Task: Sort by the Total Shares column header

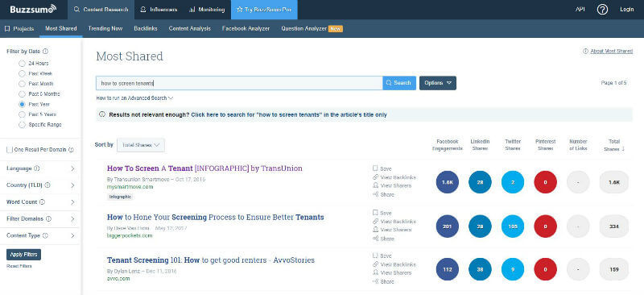Action: (x=614, y=145)
